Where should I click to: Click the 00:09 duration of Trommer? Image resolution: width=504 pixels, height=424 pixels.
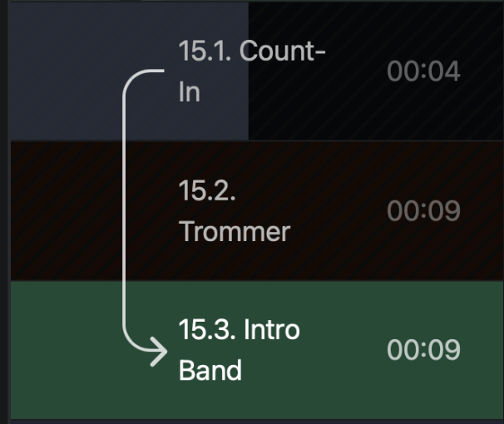point(423,210)
